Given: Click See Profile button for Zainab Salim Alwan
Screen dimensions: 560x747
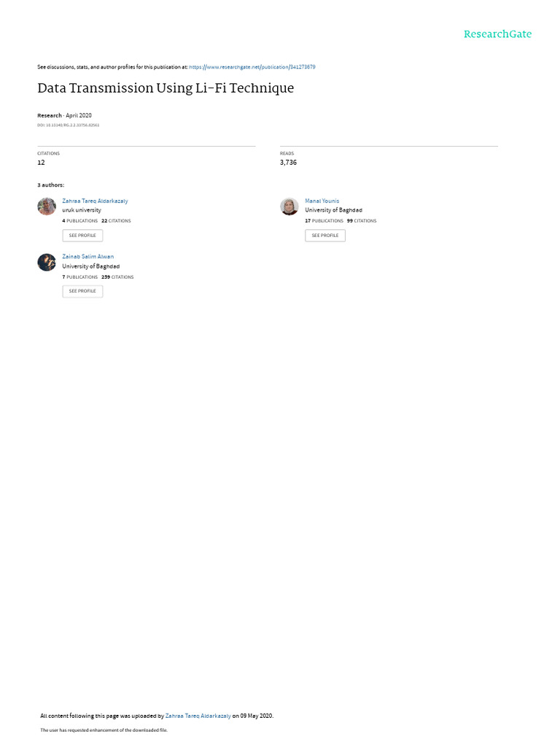Looking at the screenshot, I should click(x=82, y=291).
